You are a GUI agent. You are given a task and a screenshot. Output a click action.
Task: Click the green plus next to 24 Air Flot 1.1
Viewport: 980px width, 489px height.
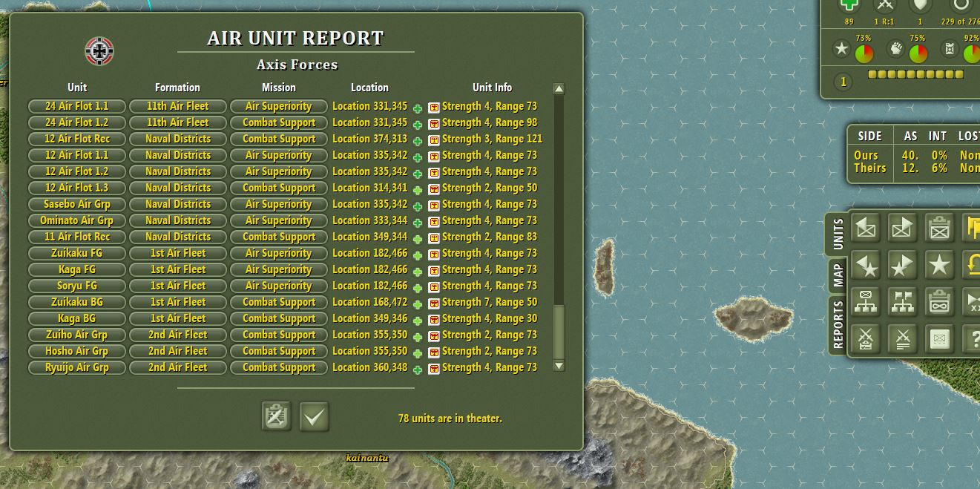(x=418, y=108)
